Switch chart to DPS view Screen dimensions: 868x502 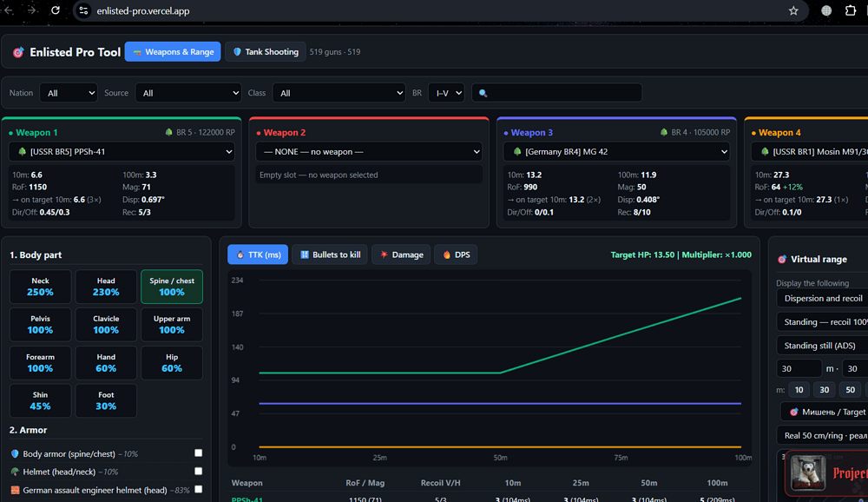coord(456,254)
